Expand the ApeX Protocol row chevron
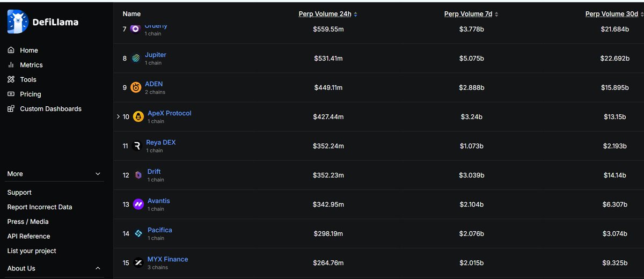This screenshot has width=644, height=279. (x=118, y=116)
